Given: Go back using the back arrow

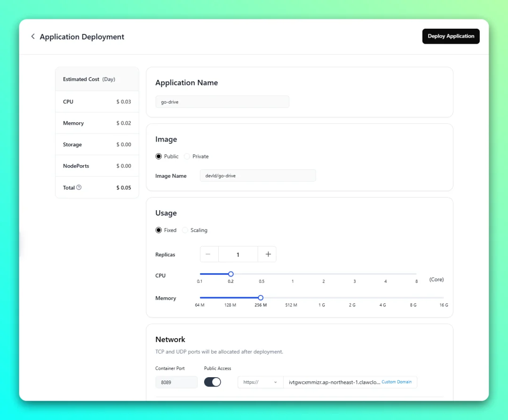Looking at the screenshot, I should coord(33,36).
